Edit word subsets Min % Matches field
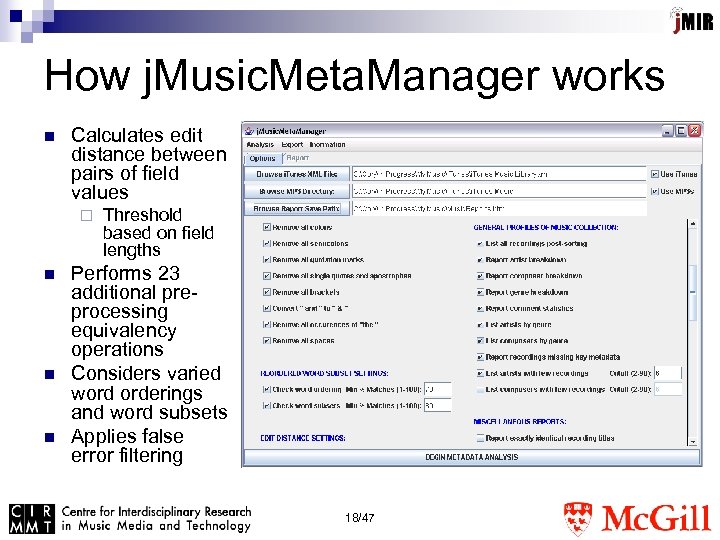This screenshot has width=720, height=540. pyautogui.click(x=438, y=406)
